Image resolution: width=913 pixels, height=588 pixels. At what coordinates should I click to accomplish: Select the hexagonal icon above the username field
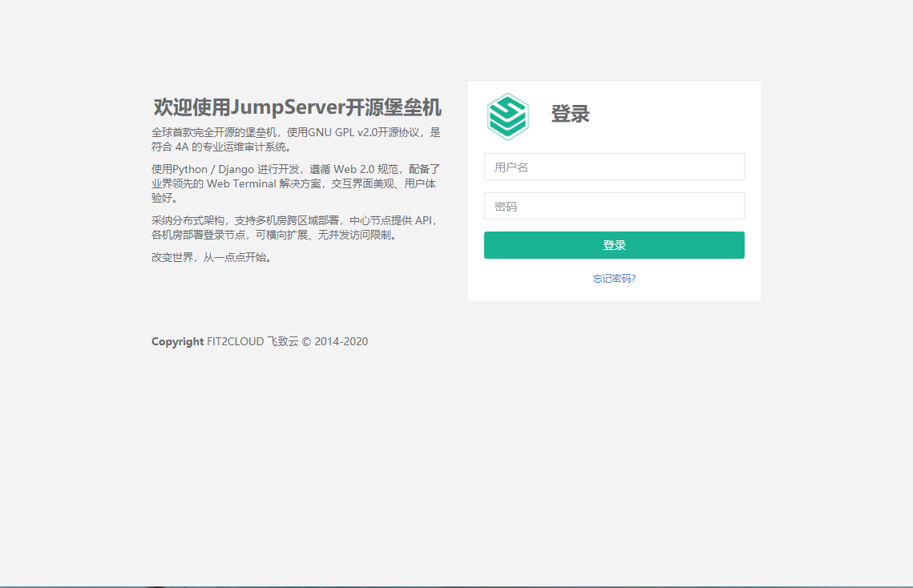508,115
